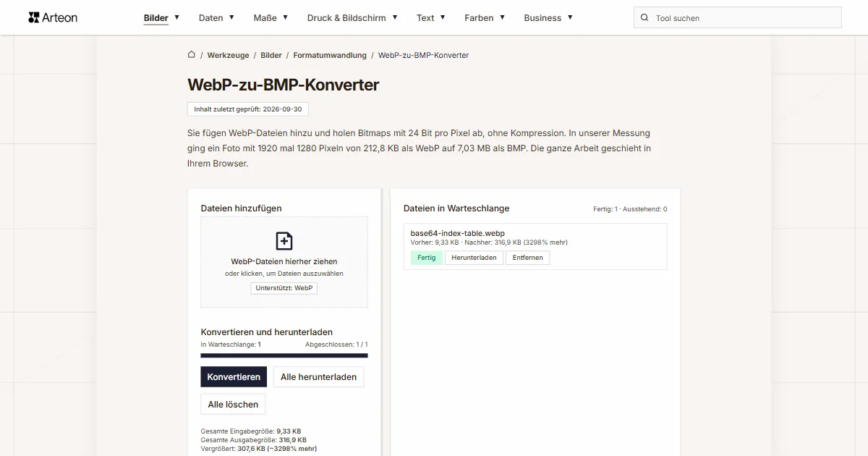Viewport: 868px width, 456px height.
Task: Click Vergrößert: 307,6 KB text
Action: pyautogui.click(x=258, y=448)
